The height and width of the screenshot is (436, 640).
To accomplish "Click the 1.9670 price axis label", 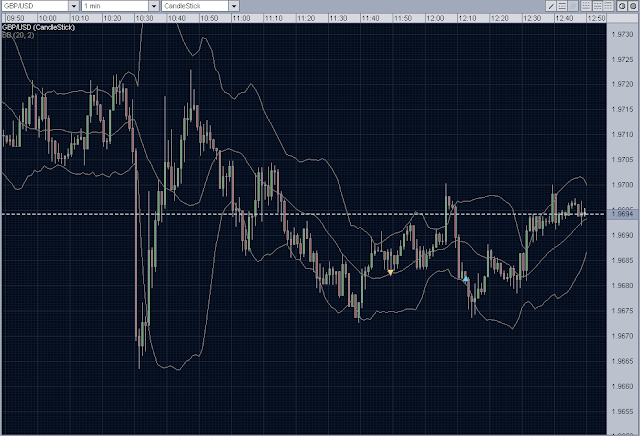I will [x=622, y=336].
